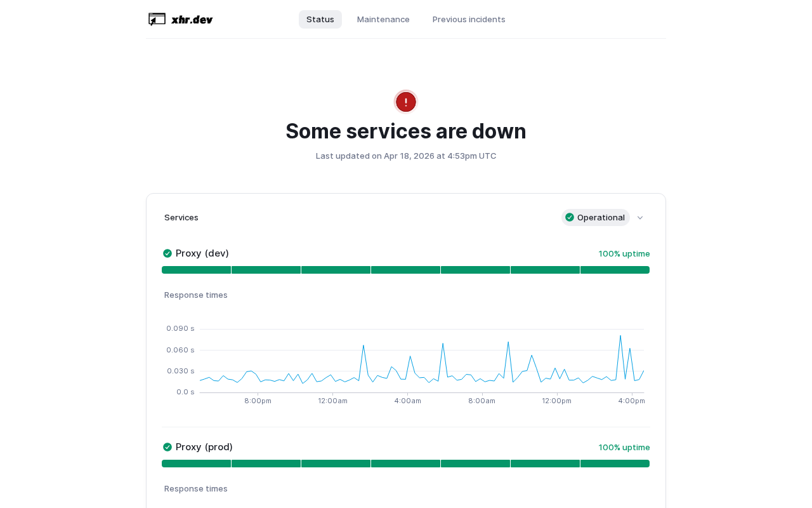Click the first Proxy (dev) uptime bar segment

[x=197, y=270]
